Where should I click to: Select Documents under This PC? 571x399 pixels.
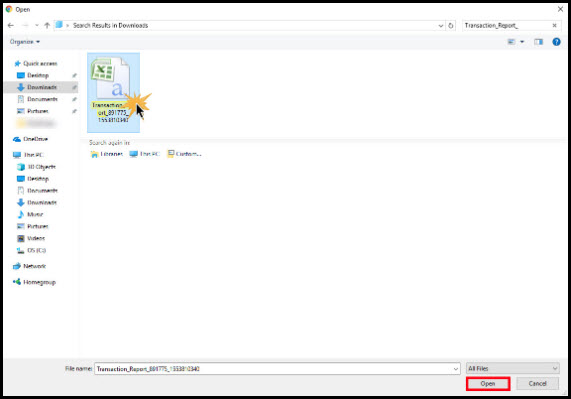coord(38,191)
